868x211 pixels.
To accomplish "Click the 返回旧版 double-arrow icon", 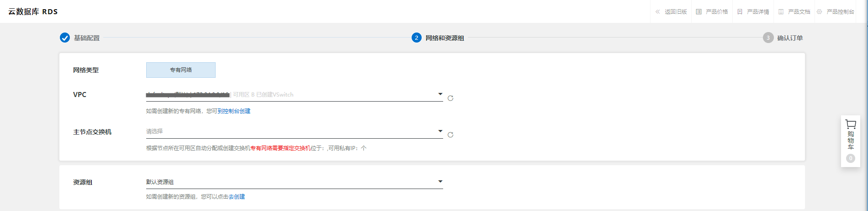I will (657, 12).
